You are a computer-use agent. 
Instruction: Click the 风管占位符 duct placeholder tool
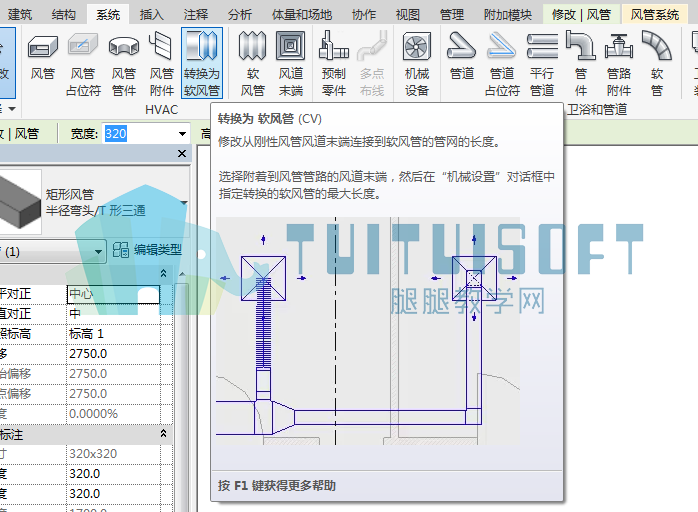[83, 62]
